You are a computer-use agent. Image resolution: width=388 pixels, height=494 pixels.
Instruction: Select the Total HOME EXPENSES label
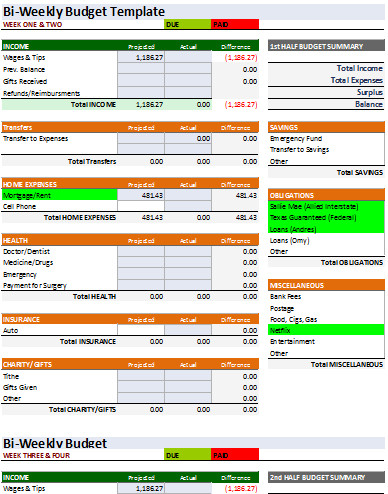(x=80, y=217)
